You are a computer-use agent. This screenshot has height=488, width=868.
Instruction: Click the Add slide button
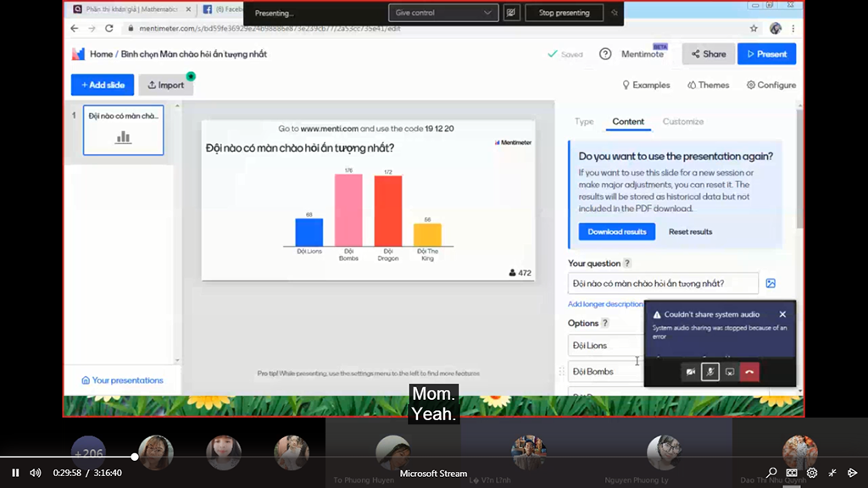click(x=103, y=86)
